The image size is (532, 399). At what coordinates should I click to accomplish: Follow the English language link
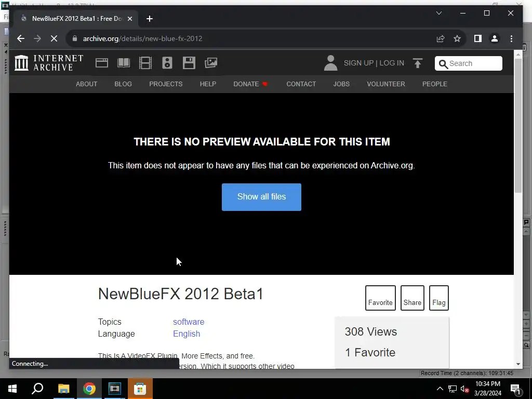coord(187,334)
